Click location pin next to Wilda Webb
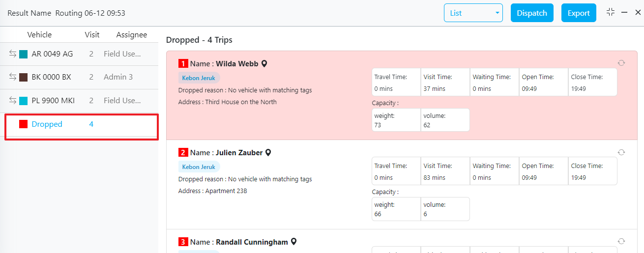The height and width of the screenshot is (253, 644). tap(264, 64)
